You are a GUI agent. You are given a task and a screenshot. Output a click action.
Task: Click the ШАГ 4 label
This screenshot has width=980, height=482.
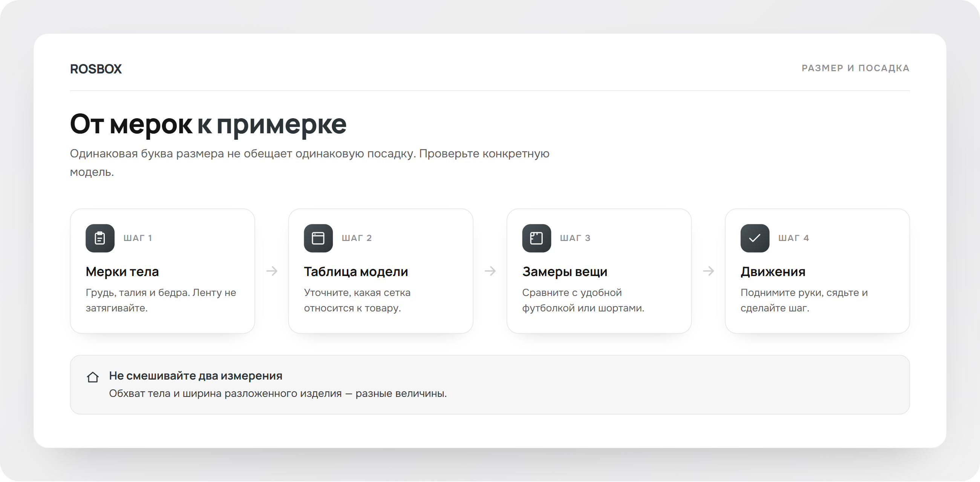point(793,238)
